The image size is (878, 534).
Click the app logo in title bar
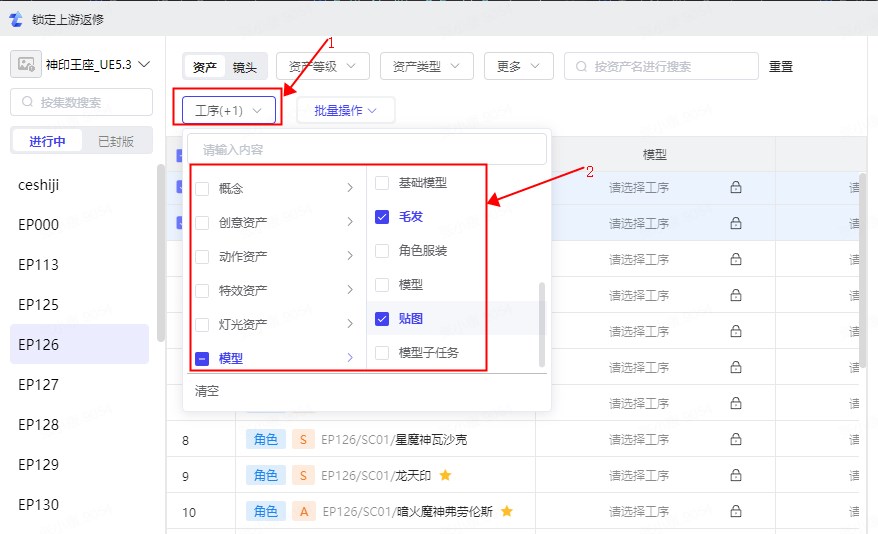click(15, 18)
